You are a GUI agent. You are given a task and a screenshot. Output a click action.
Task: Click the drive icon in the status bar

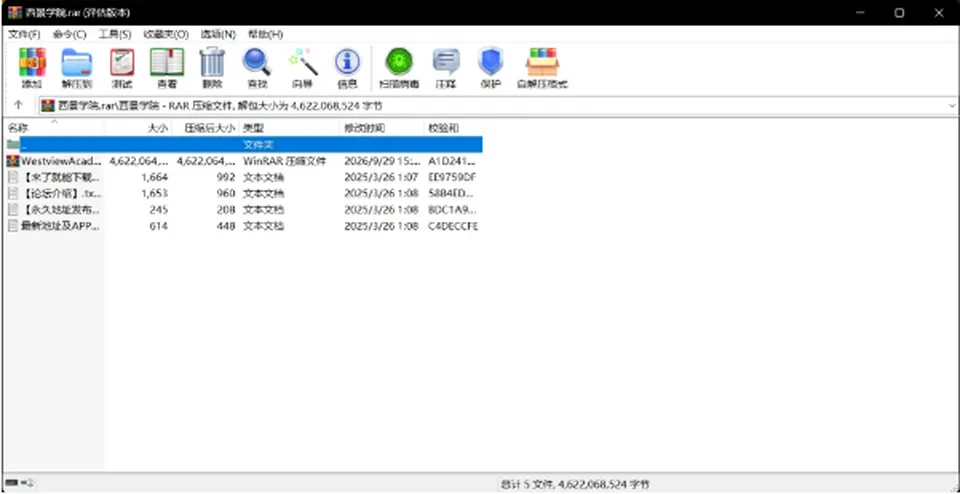coord(12,484)
